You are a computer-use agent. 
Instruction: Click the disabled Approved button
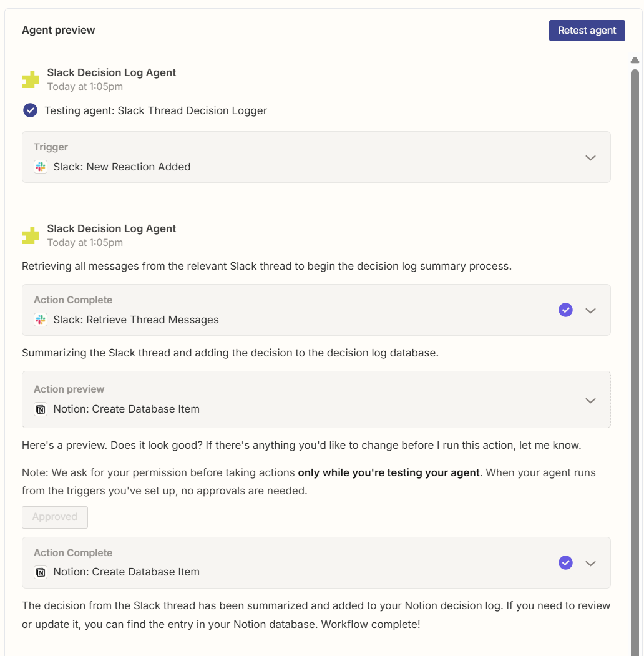55,517
